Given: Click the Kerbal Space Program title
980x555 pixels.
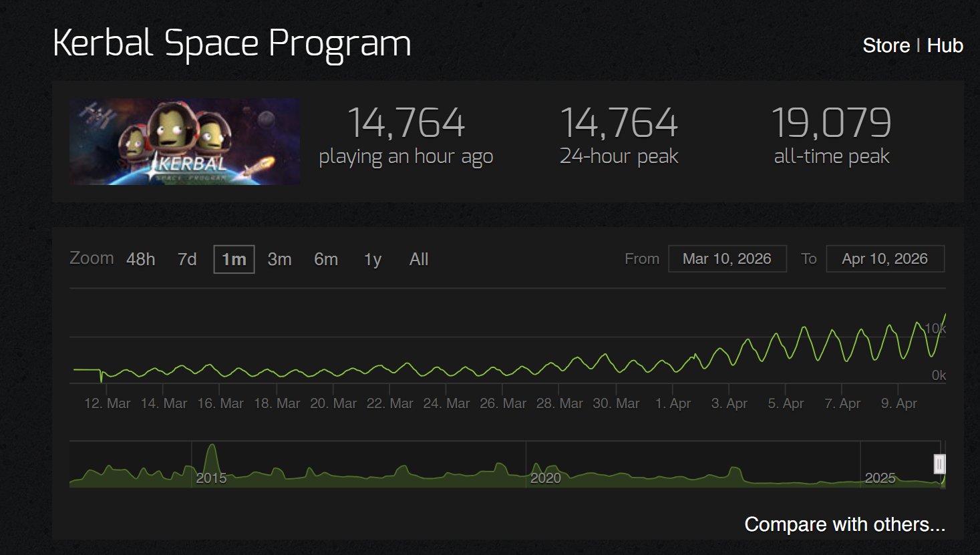Looking at the screenshot, I should tap(232, 43).
